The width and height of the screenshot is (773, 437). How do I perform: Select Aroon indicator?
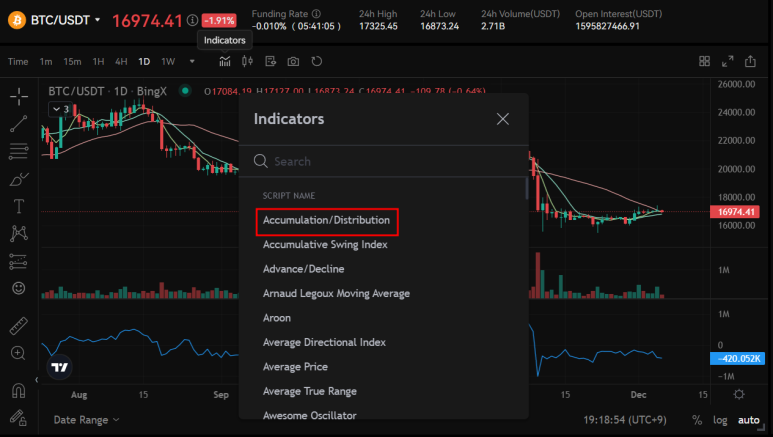point(277,318)
